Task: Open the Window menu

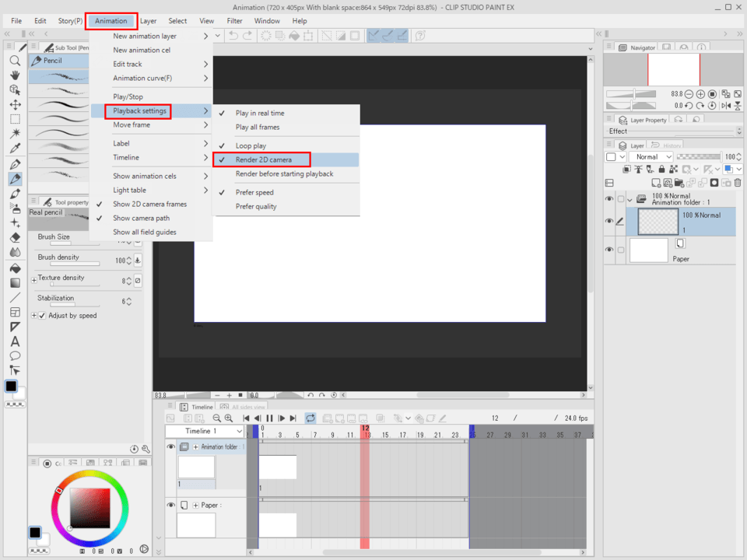Action: [x=267, y=21]
